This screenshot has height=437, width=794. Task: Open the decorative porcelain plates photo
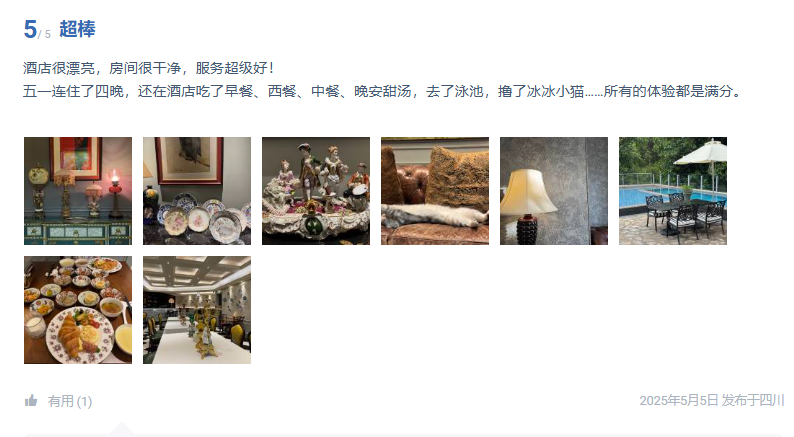point(197,191)
